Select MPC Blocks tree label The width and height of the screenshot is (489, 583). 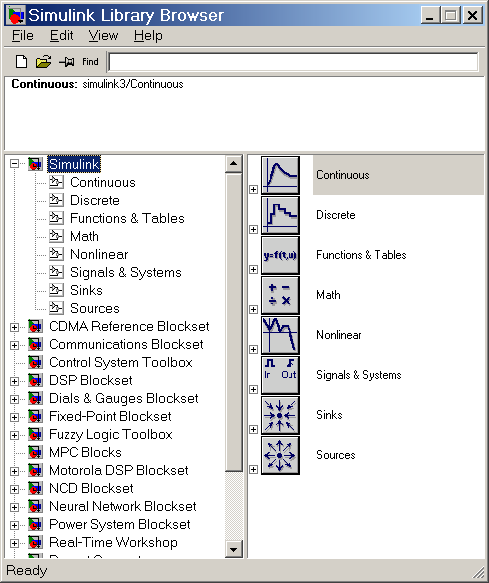tap(86, 452)
